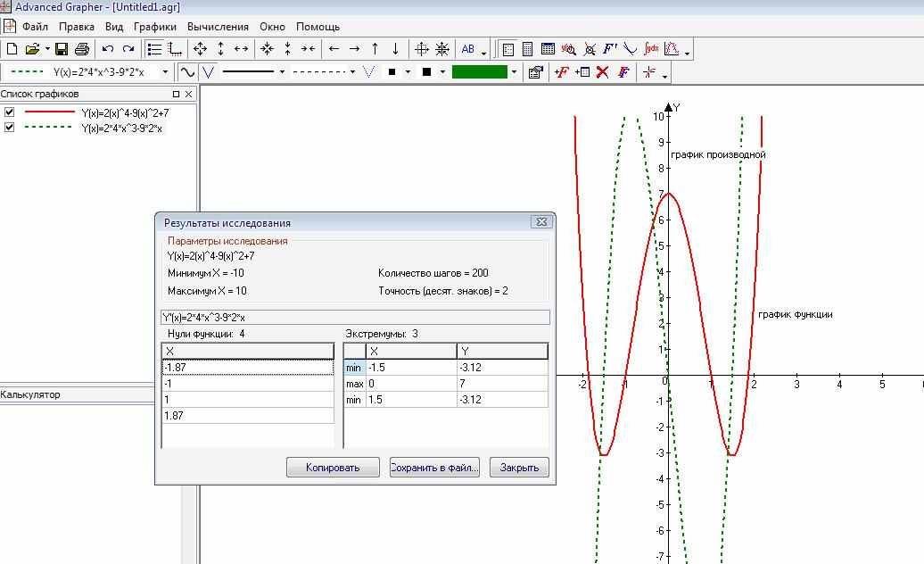Open the Вычисления menu
Image resolution: width=924 pixels, height=564 pixels.
coord(218,27)
